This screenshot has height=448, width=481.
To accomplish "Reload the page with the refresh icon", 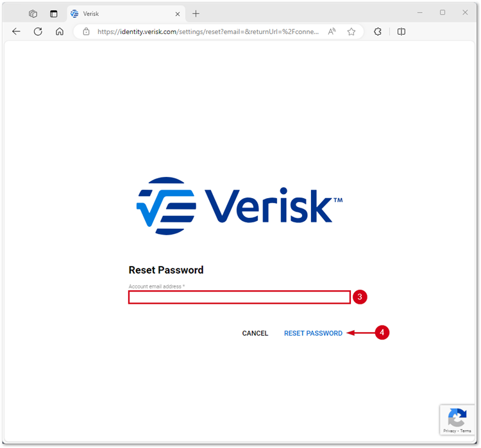I will coord(38,31).
